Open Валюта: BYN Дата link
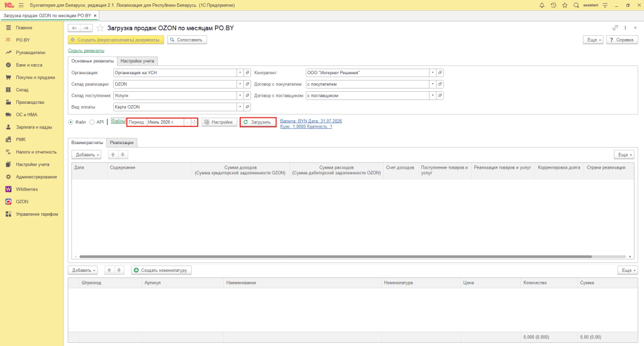 coord(311,121)
